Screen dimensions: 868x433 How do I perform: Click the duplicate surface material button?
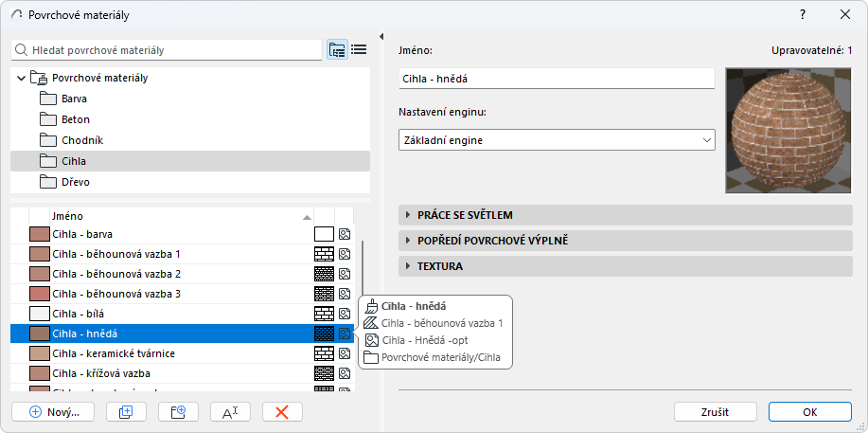126,411
